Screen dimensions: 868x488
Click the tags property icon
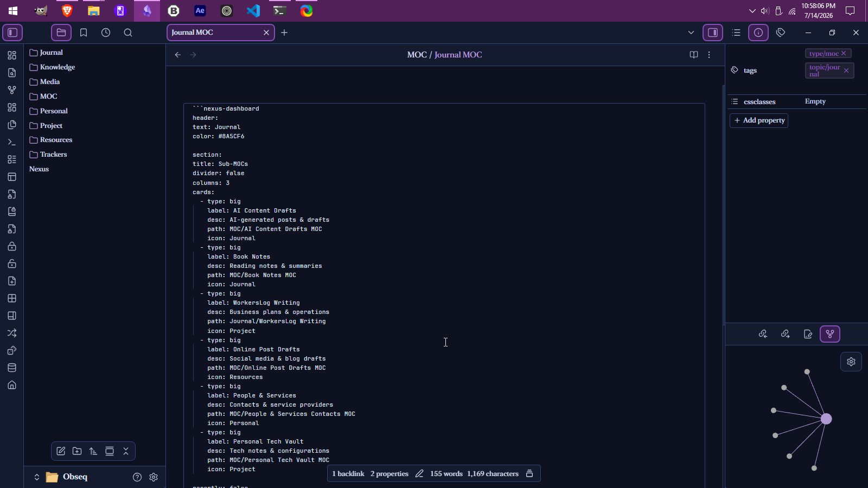(x=735, y=70)
